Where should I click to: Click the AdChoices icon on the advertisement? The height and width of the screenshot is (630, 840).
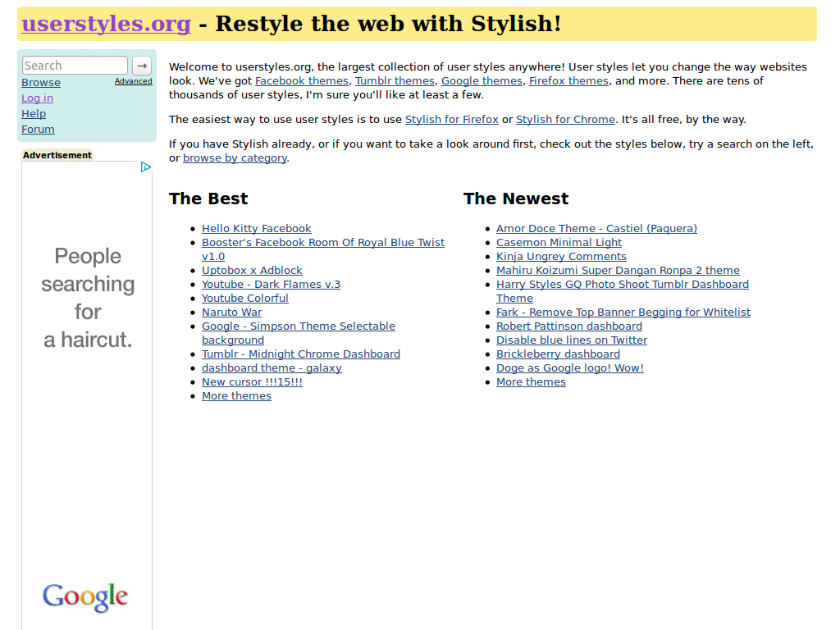point(146,167)
